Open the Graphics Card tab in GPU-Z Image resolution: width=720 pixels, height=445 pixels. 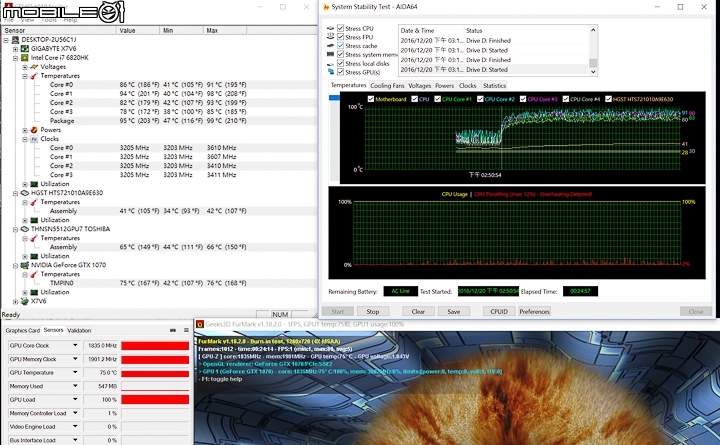click(22, 330)
